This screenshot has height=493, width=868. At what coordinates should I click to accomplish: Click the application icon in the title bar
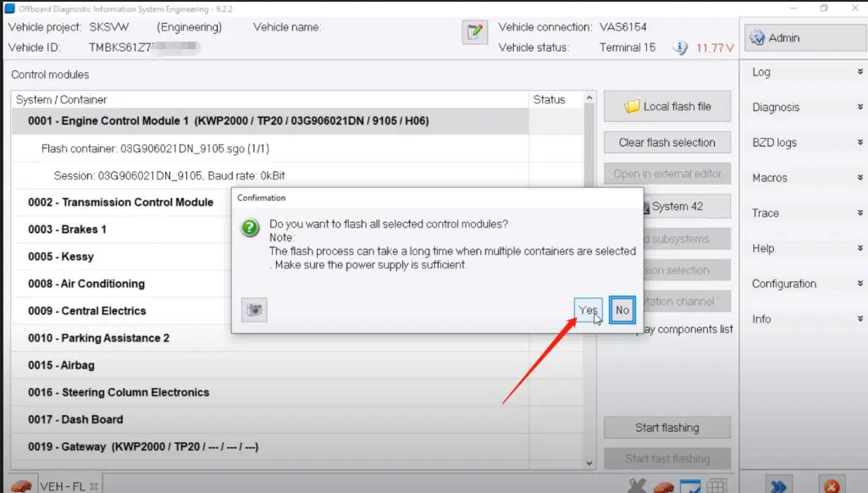9,8
